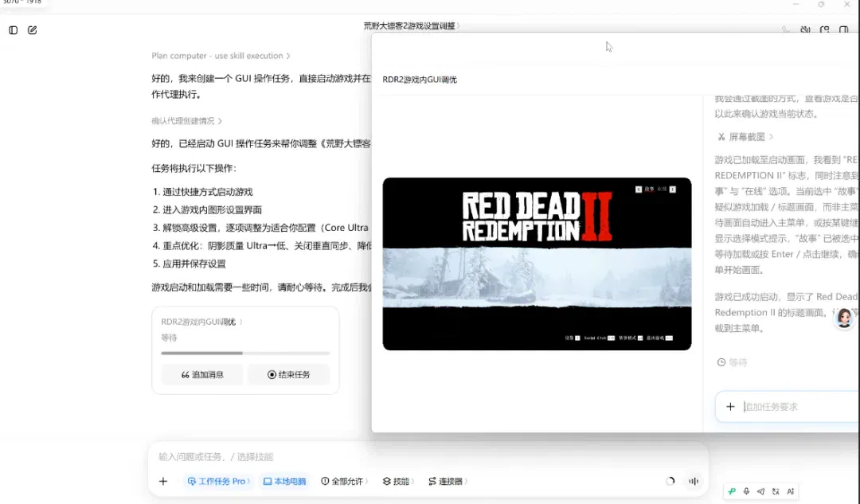Click the 追加消息 button

(202, 374)
